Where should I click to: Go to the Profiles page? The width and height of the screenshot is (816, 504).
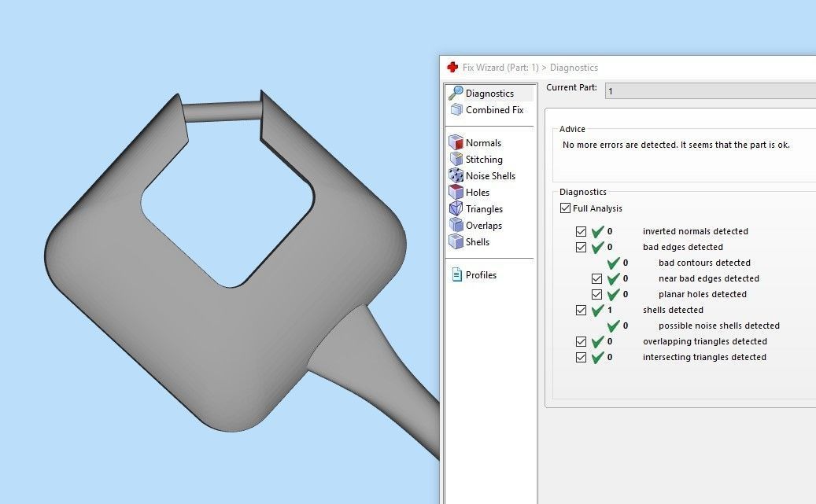pyautogui.click(x=481, y=274)
